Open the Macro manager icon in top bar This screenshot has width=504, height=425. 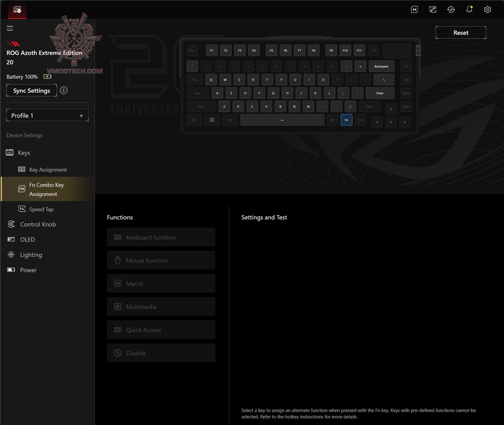(414, 10)
